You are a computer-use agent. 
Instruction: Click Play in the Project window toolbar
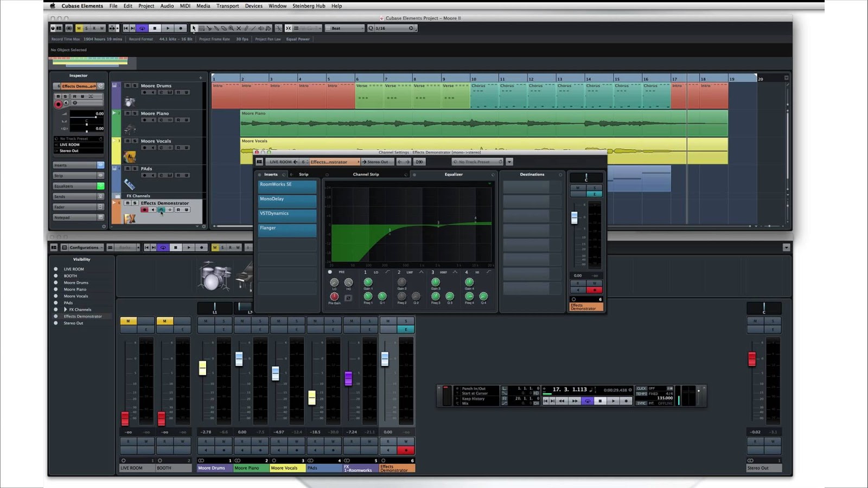168,28
